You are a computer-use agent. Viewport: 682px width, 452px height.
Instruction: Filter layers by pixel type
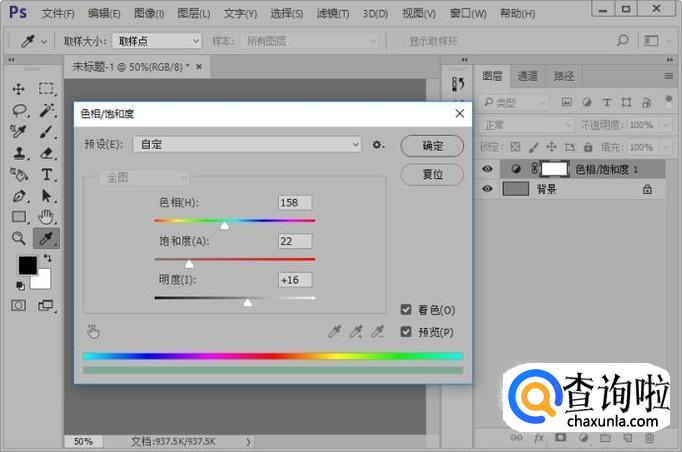[566, 102]
